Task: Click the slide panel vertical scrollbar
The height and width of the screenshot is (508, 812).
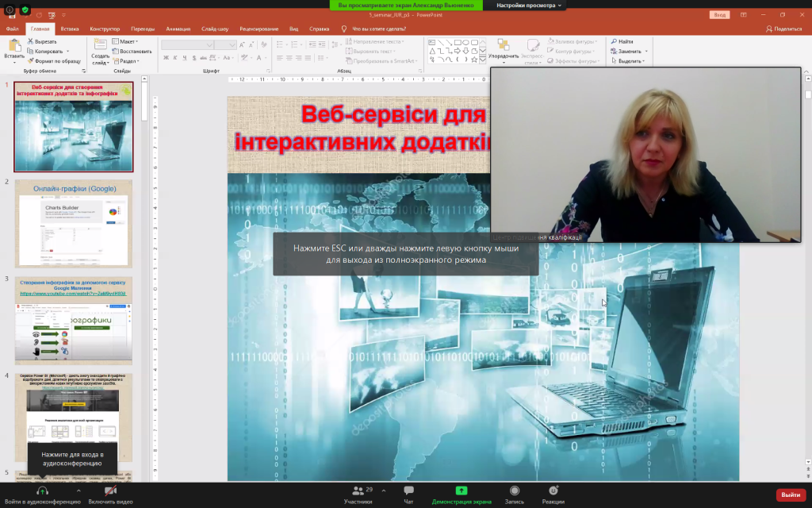Action: coord(144,103)
